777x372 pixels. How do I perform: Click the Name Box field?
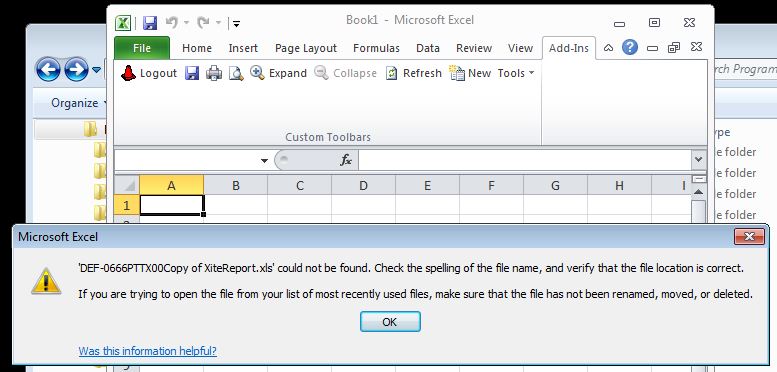coord(187,160)
